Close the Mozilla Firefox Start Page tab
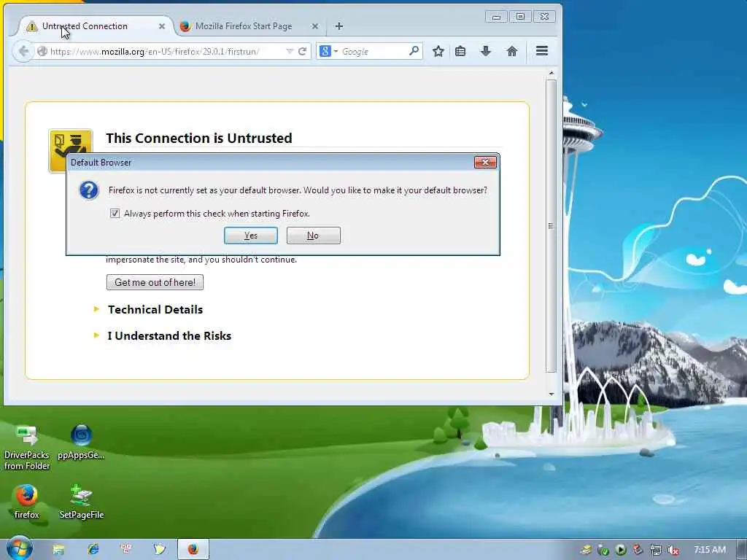The width and height of the screenshot is (747, 560). click(315, 26)
